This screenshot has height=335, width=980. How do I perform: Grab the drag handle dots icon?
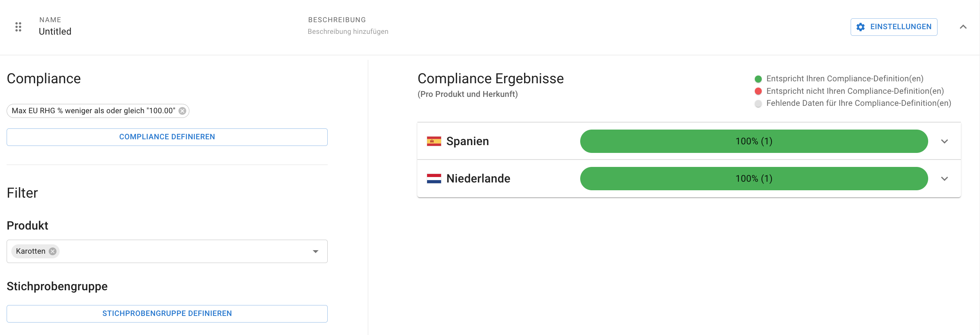18,27
